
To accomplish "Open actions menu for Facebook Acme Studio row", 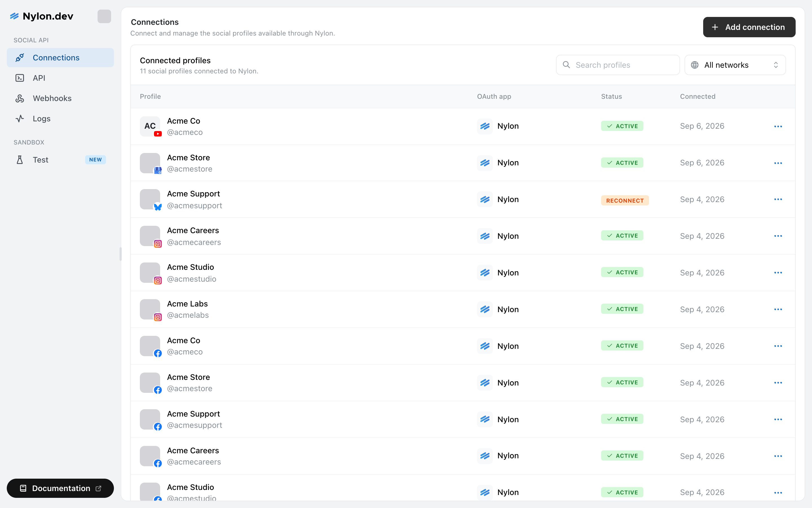I will (778, 492).
